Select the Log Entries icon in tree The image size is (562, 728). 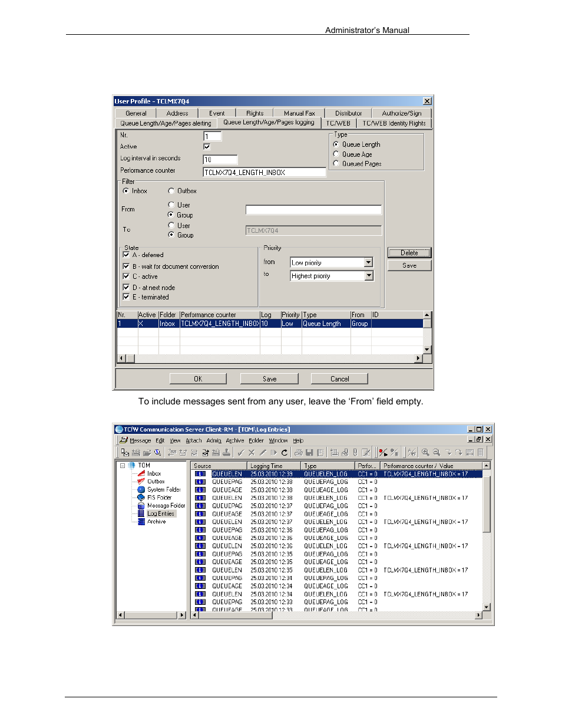tap(141, 513)
